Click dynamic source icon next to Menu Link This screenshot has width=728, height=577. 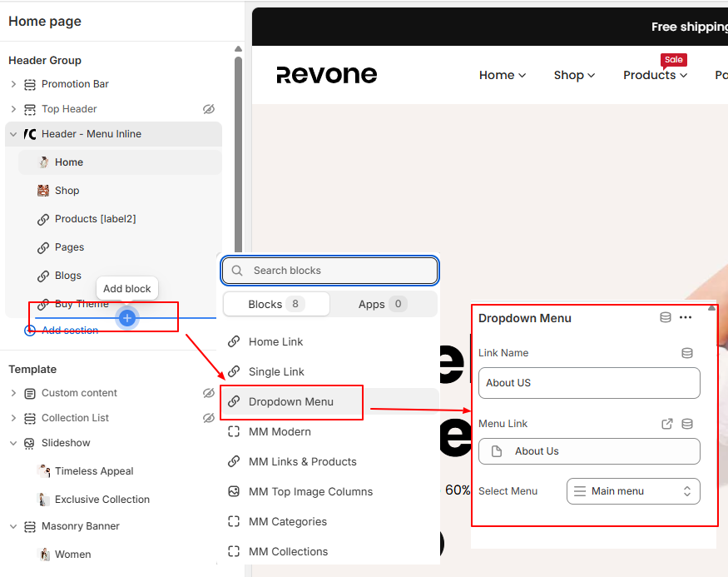point(686,424)
